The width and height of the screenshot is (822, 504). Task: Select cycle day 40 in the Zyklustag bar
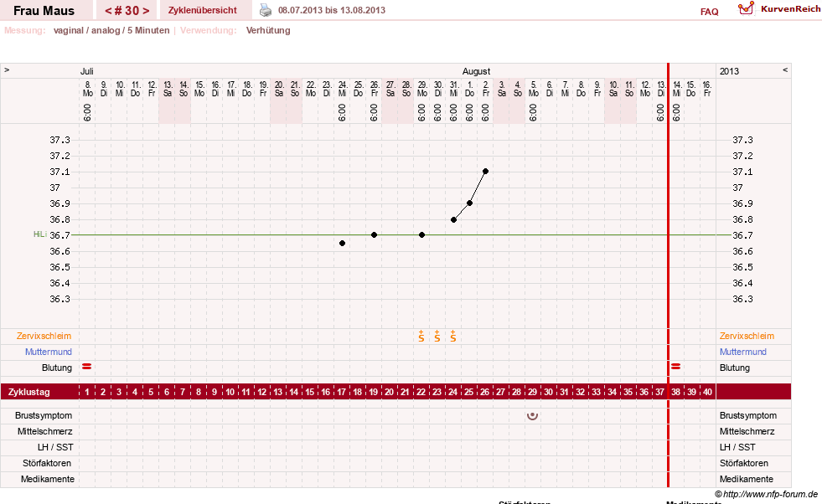point(708,392)
